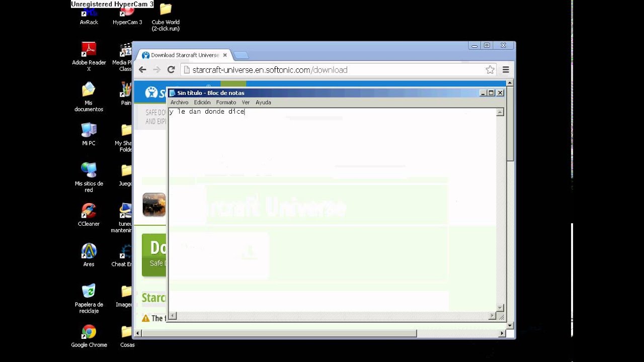This screenshot has width=644, height=362.
Task: Open Ayuda menu in Notepad
Action: coord(263,102)
